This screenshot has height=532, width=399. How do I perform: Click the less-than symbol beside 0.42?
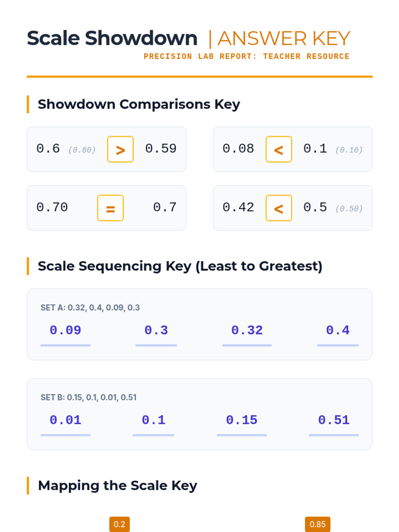pos(279,208)
